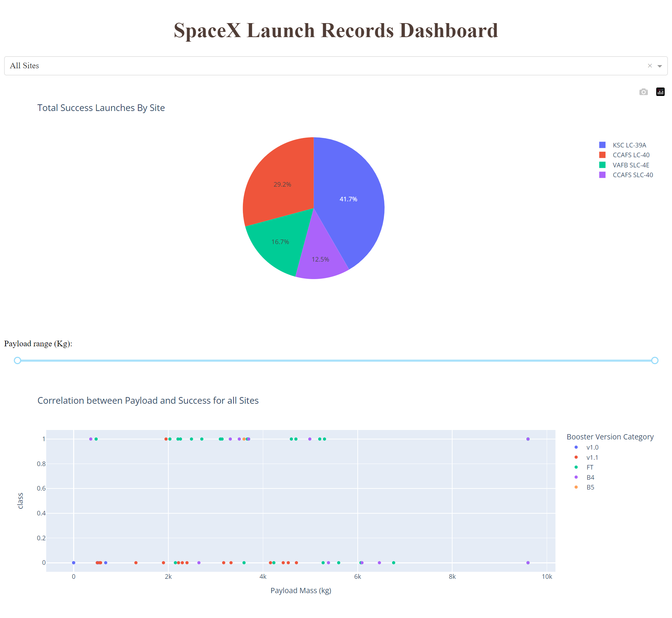
Task: Hide B5 booster category via legend
Action: pos(590,487)
